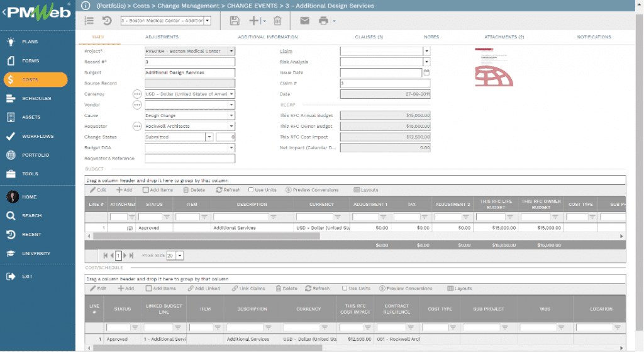Expand the Project dropdown
Viewport: 644px width, 352px height.
(231, 51)
